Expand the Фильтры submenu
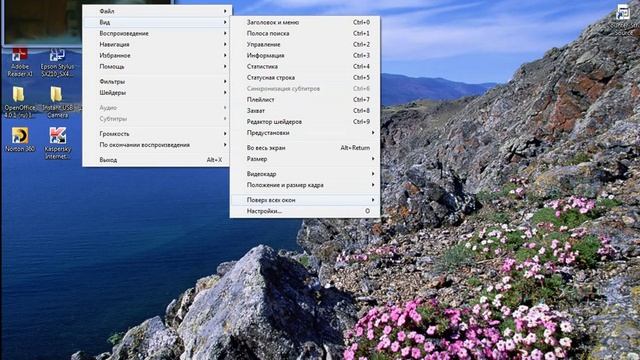 (157, 81)
